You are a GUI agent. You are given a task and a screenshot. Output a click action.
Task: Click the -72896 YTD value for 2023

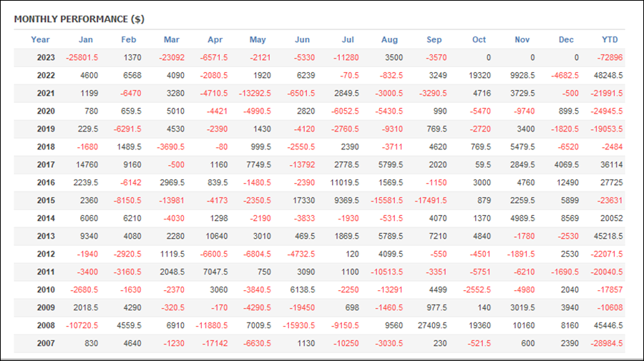[x=610, y=58]
